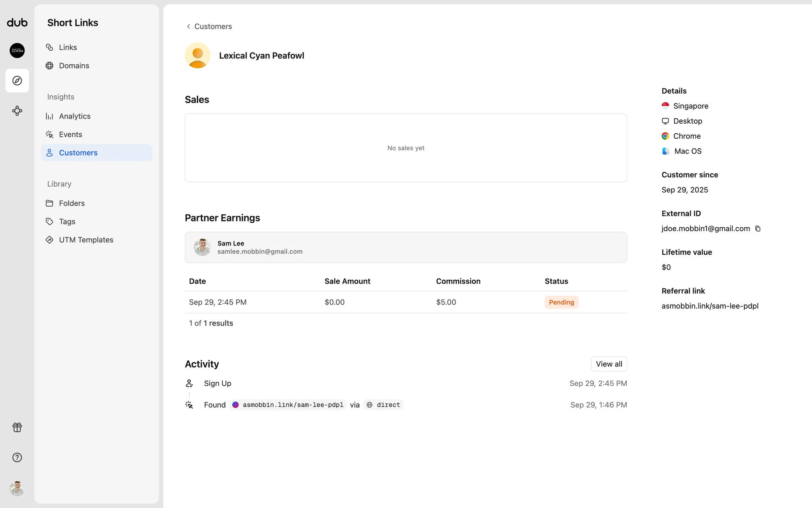Click the gift referral icon
This screenshot has height=508, width=812.
pos(17,427)
